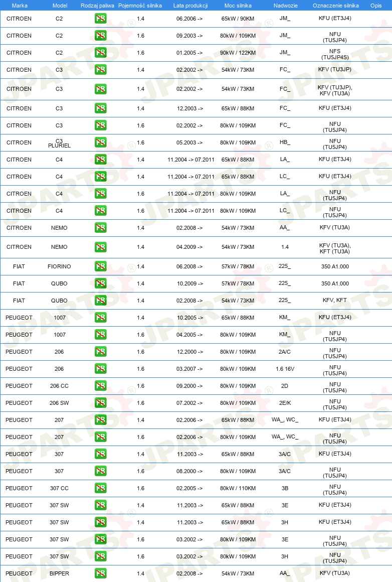Viewport: 392px width, 582px height.
Task: Click fuel icon in Peugeot 206 CC row
Action: [x=100, y=386]
